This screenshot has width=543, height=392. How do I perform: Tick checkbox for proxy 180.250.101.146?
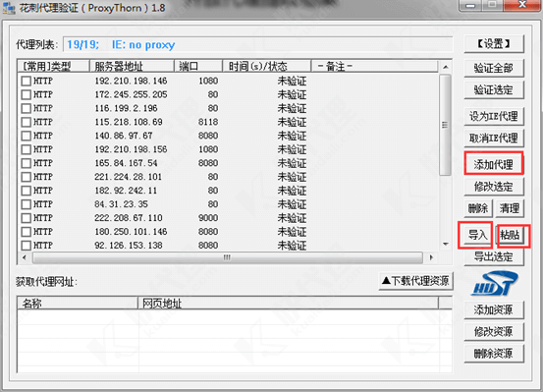[x=26, y=232]
